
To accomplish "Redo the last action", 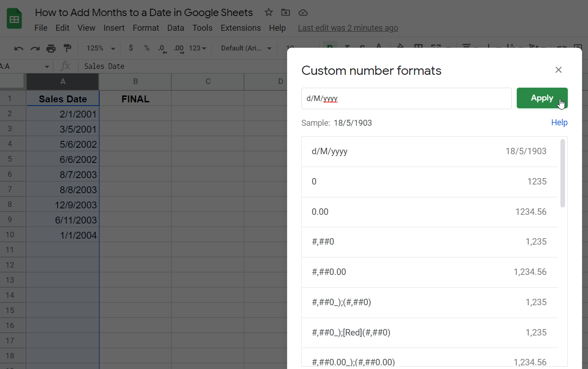I will [35, 48].
